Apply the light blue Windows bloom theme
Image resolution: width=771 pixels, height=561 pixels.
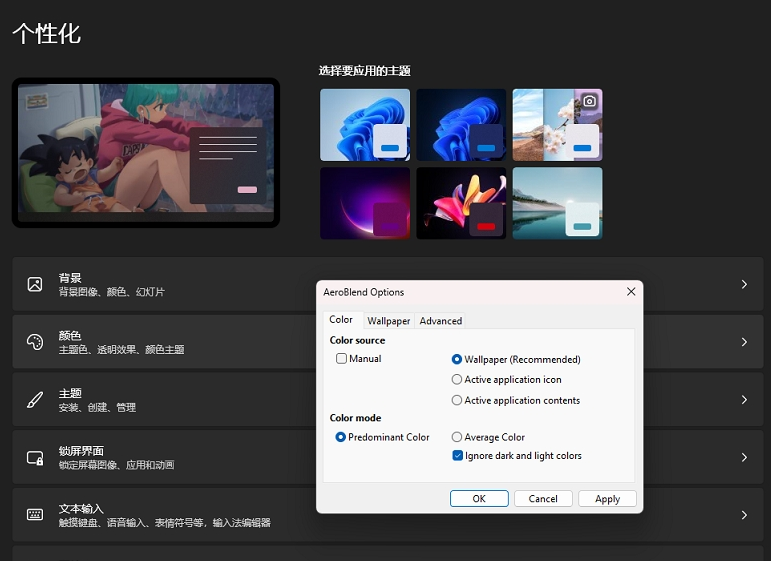[x=365, y=125]
